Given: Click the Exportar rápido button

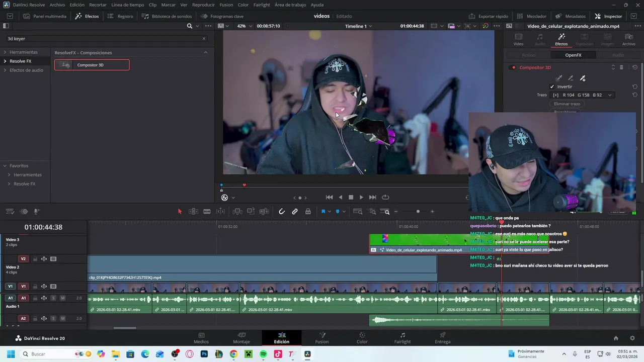Looking at the screenshot, I should click(488, 16).
